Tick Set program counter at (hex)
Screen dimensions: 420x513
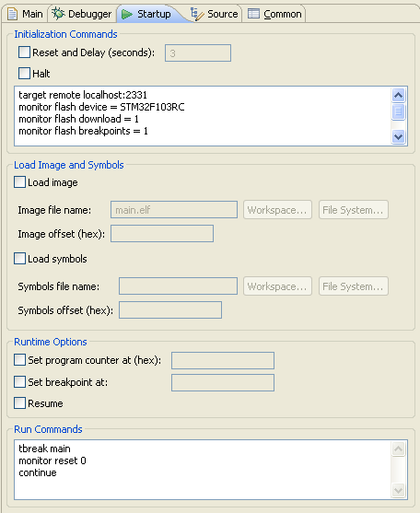coord(19,360)
